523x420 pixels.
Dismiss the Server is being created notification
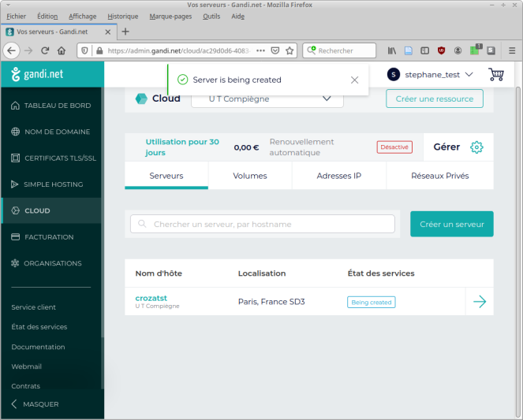[354, 80]
